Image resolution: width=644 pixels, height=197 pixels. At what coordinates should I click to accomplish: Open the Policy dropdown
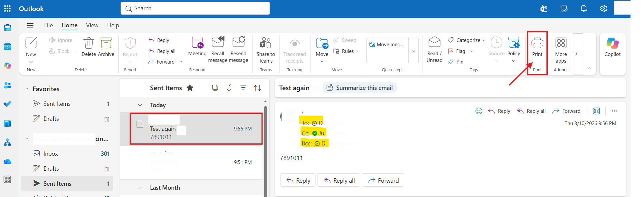[x=514, y=50]
